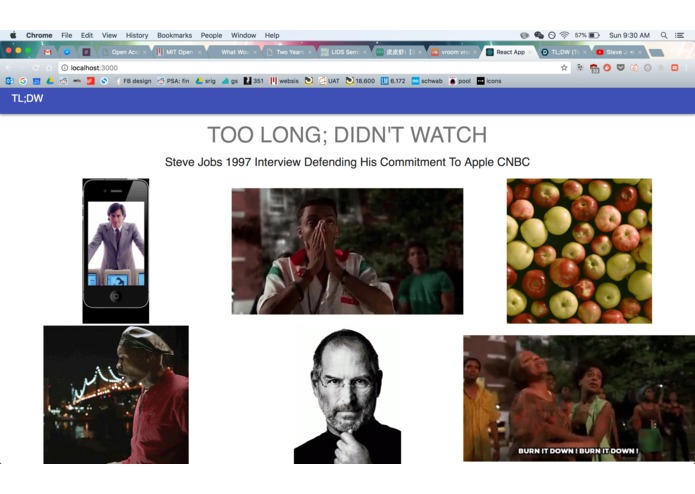Open the Google bookmark icon
Viewport: 695px width, 494px height.
point(23,81)
